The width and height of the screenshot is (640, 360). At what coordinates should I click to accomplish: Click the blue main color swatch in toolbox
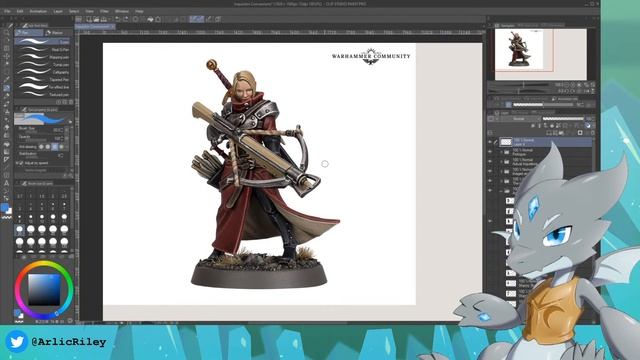[5, 207]
